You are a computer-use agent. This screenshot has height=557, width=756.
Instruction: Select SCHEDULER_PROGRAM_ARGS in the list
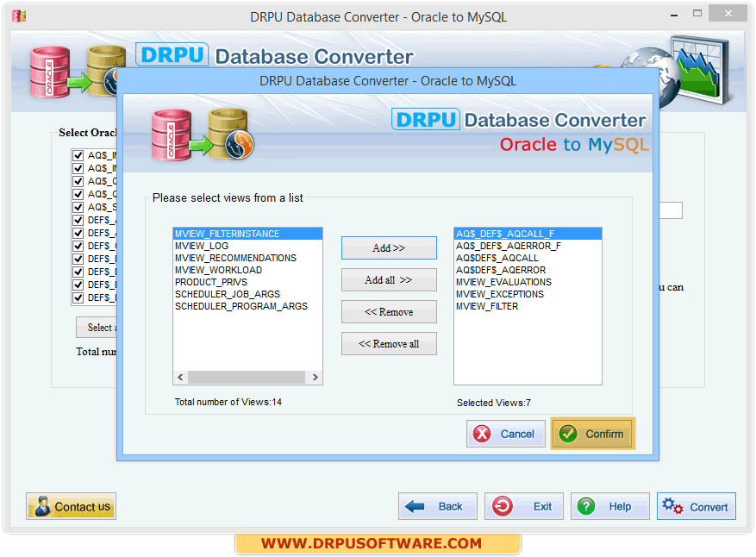247,306
